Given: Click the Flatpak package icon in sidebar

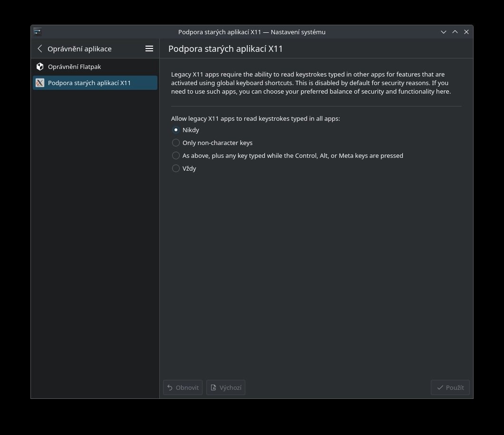Looking at the screenshot, I should point(40,67).
